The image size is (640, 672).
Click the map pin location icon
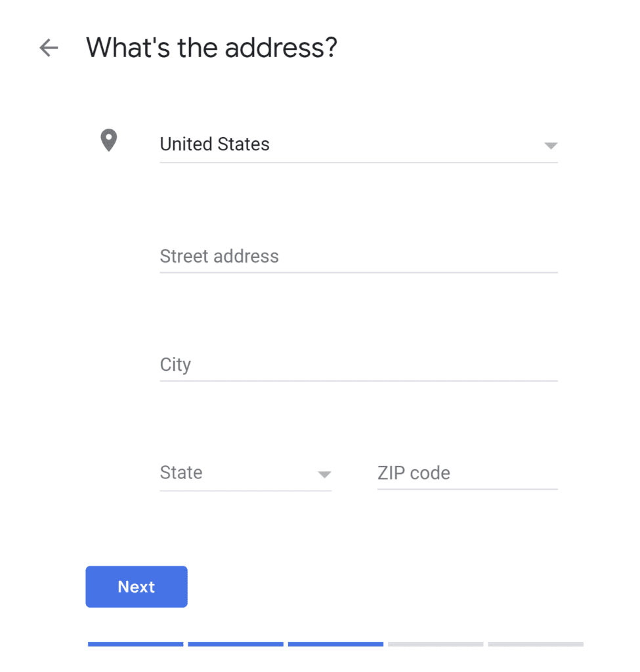click(x=109, y=140)
